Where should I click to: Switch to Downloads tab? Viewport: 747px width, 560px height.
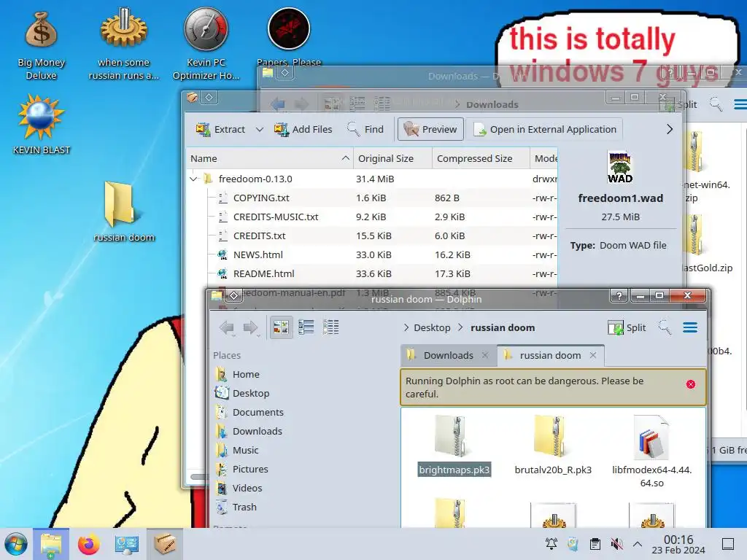click(x=449, y=355)
